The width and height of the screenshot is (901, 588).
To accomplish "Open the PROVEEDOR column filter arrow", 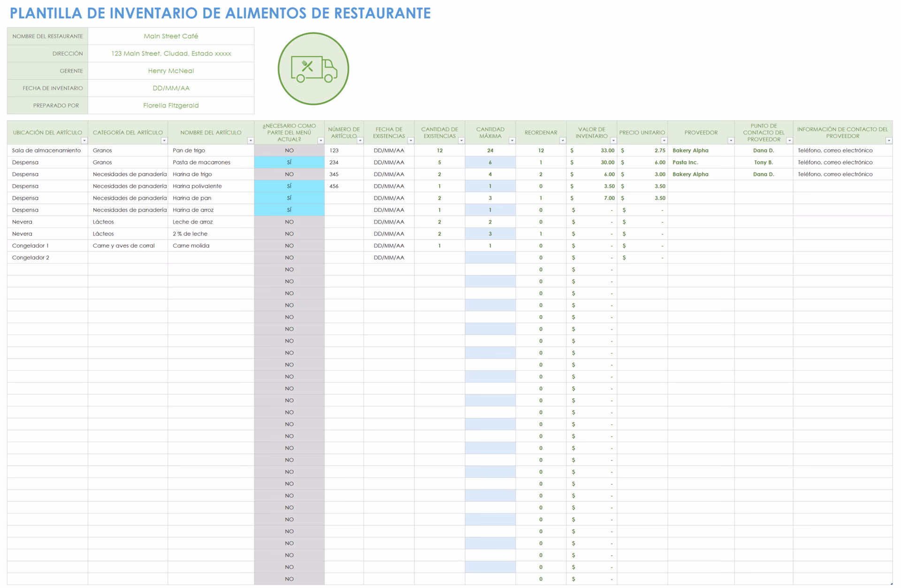I will [x=731, y=140].
